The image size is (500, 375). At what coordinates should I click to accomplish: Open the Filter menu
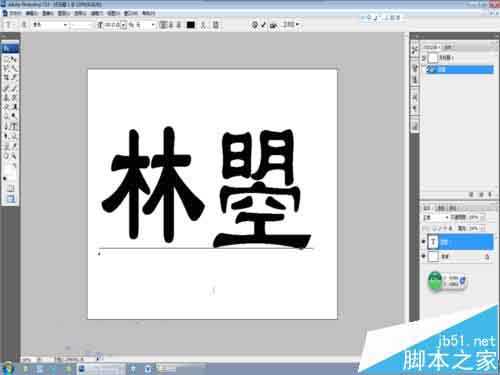(97, 13)
